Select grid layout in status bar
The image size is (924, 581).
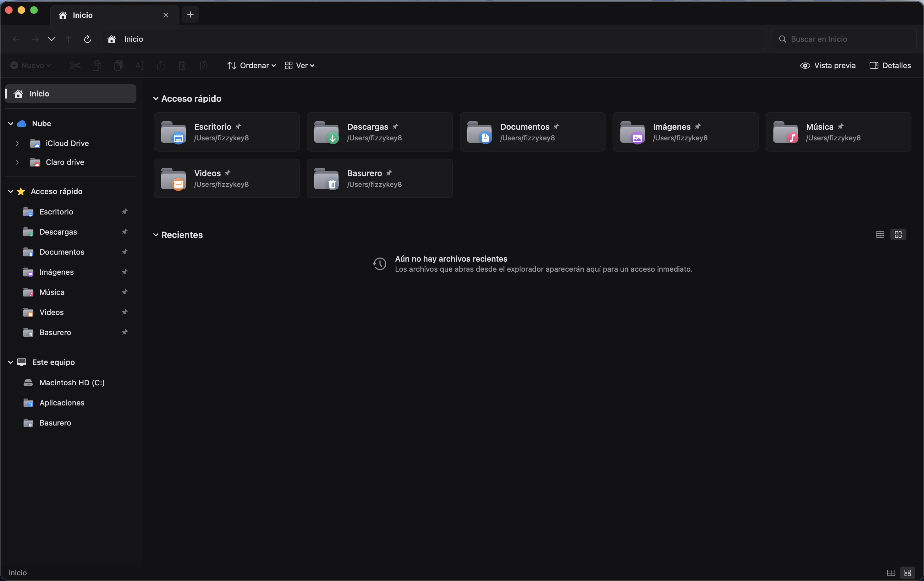908,573
